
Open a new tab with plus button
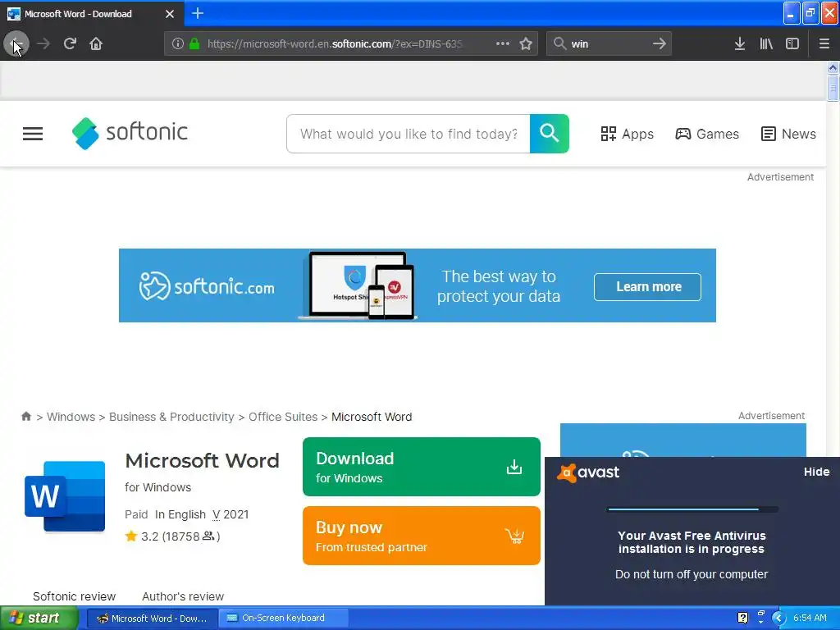pos(198,13)
